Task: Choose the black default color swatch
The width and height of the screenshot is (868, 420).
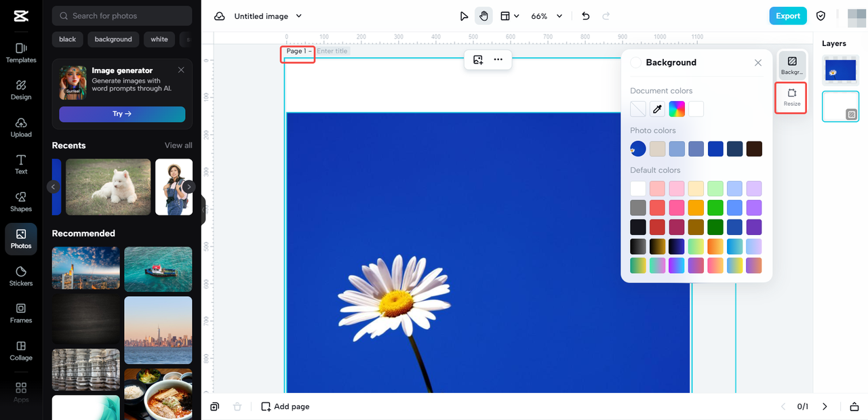Action: (x=638, y=227)
